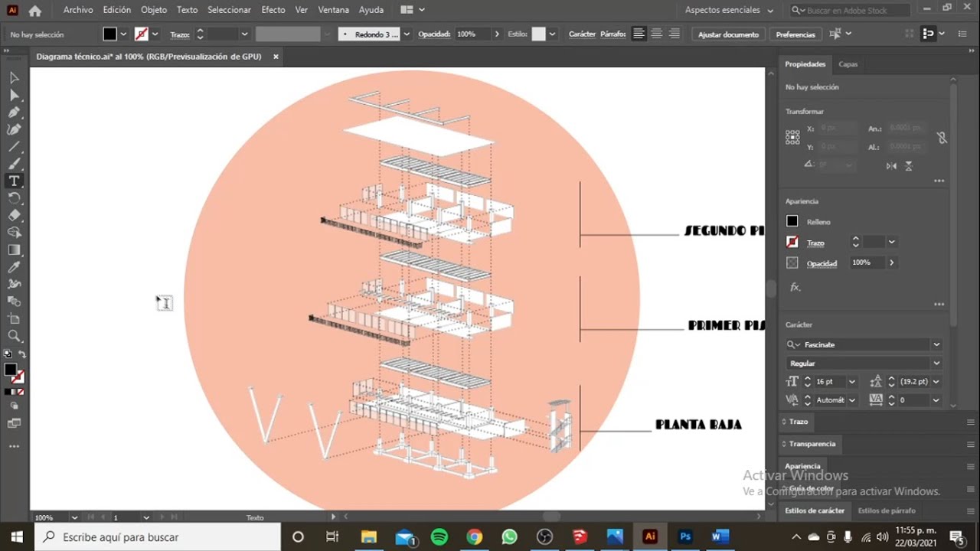Select the Pen tool
The image size is (980, 551).
pyautogui.click(x=14, y=112)
